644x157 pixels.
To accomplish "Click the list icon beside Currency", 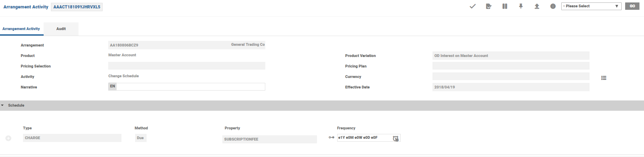I will pos(604,78).
